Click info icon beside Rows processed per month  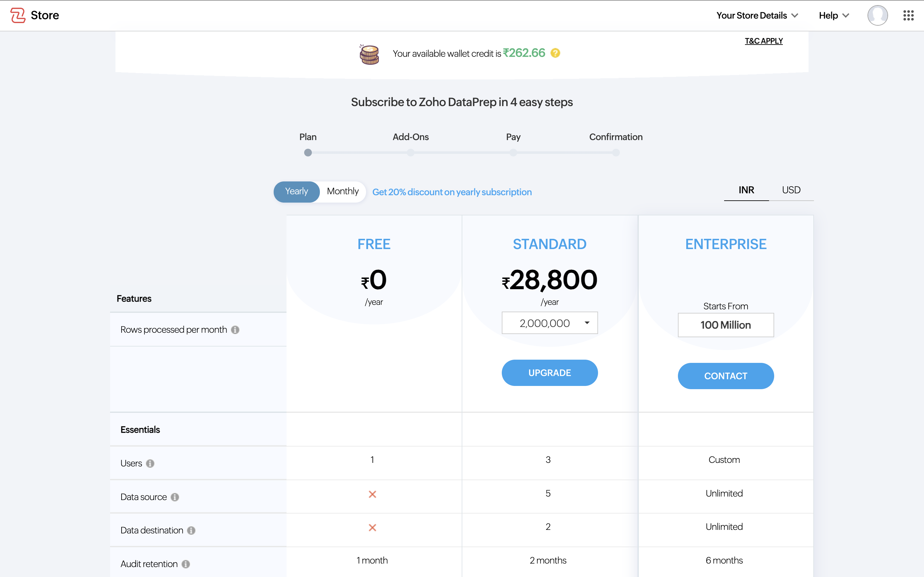(x=235, y=330)
